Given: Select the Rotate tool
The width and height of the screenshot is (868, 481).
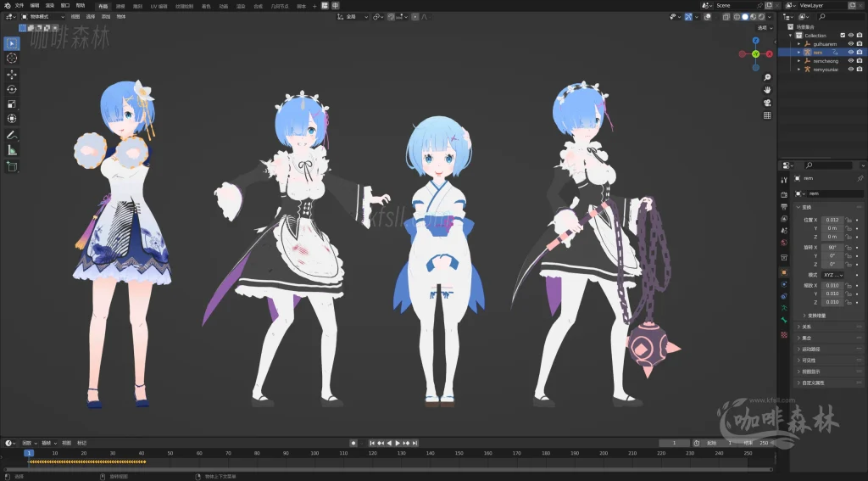Looking at the screenshot, I should [x=12, y=89].
